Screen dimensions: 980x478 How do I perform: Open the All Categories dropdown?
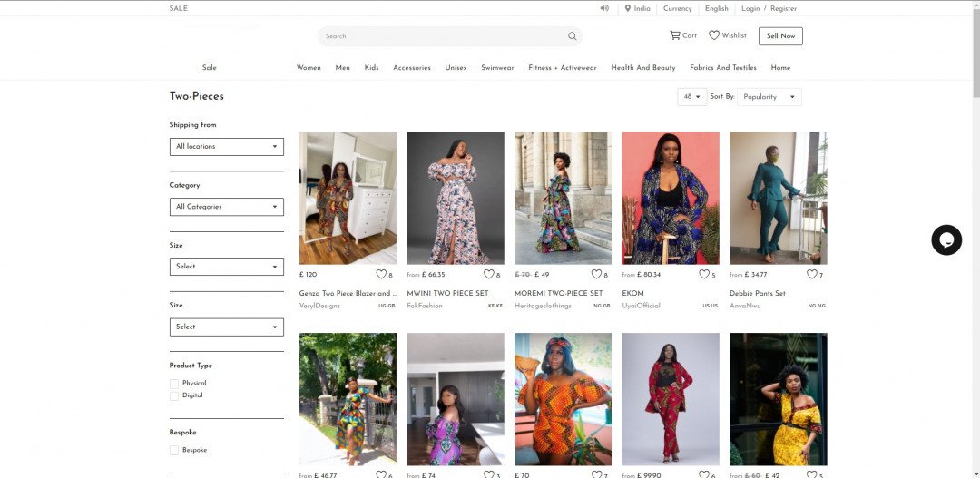coord(226,207)
